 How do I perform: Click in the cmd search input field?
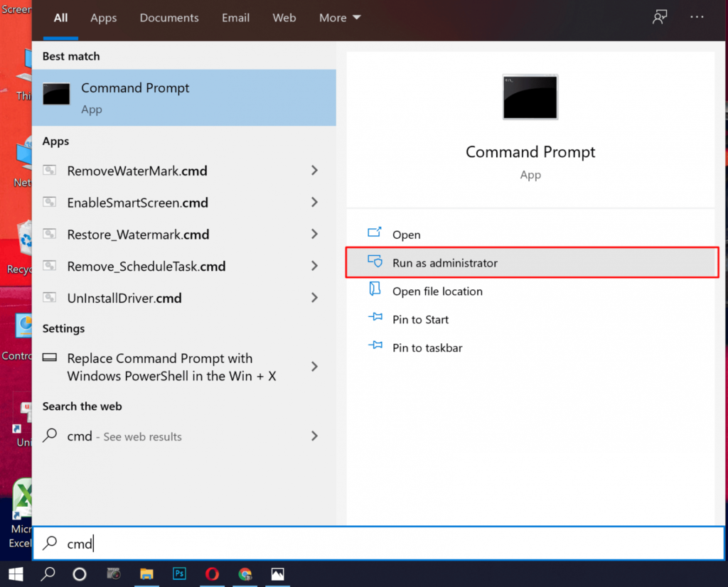point(378,543)
